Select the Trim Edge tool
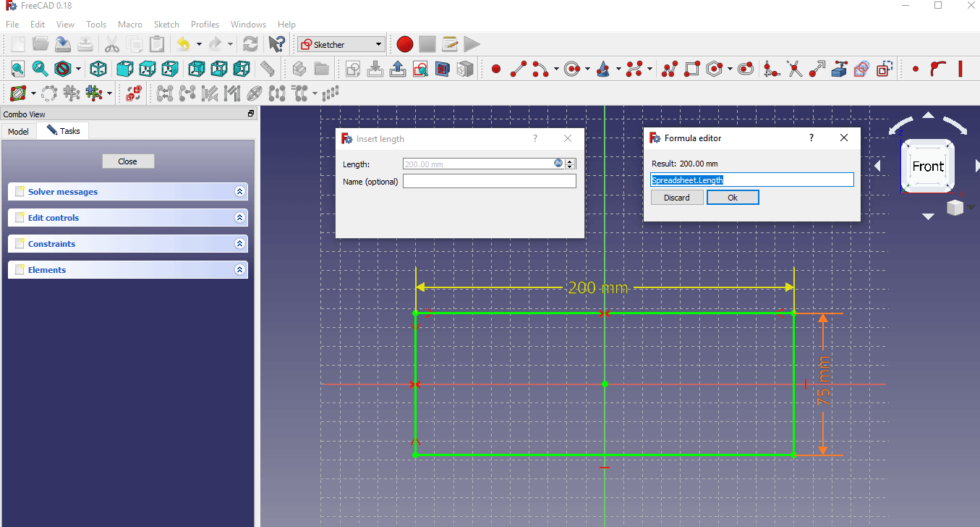Image resolution: width=980 pixels, height=527 pixels. pos(795,69)
